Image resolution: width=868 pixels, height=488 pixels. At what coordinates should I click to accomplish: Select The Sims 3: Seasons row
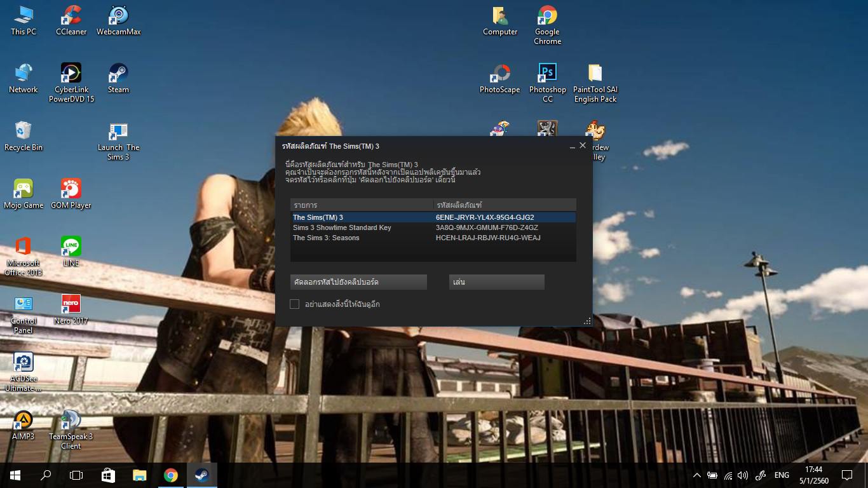pos(433,238)
